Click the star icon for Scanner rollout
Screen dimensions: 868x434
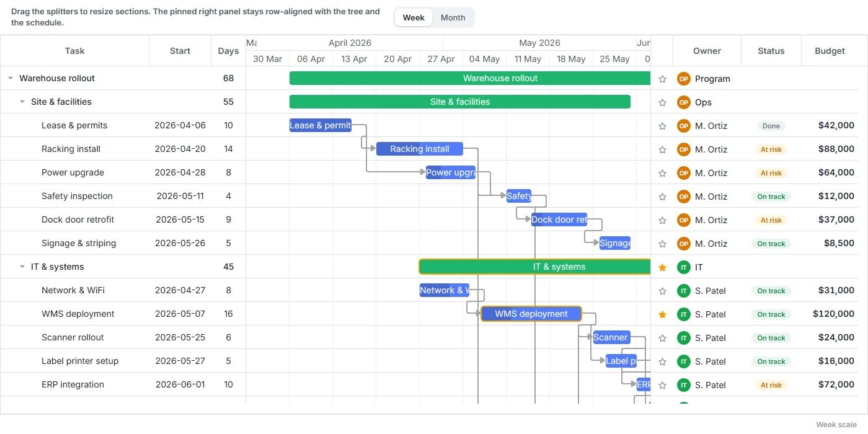pos(662,338)
